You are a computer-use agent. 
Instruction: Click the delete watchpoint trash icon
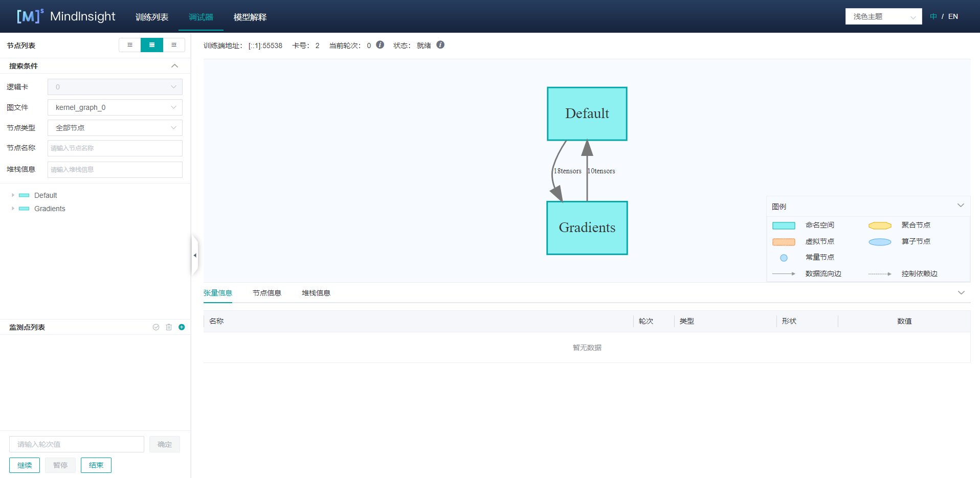169,327
